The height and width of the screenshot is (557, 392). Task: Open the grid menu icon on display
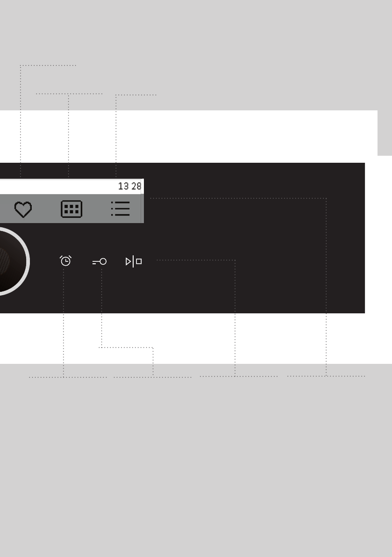(x=71, y=209)
